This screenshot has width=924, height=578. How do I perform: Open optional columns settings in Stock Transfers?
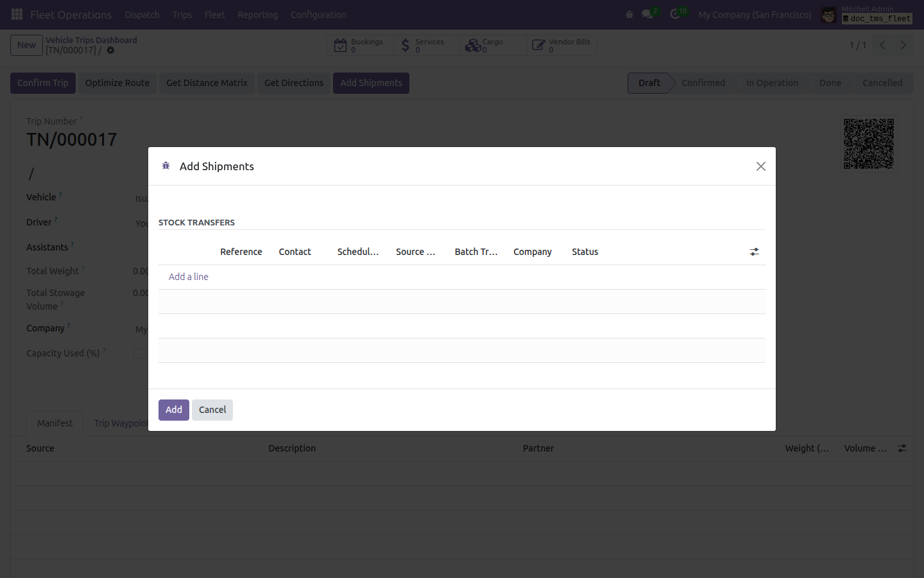755,252
